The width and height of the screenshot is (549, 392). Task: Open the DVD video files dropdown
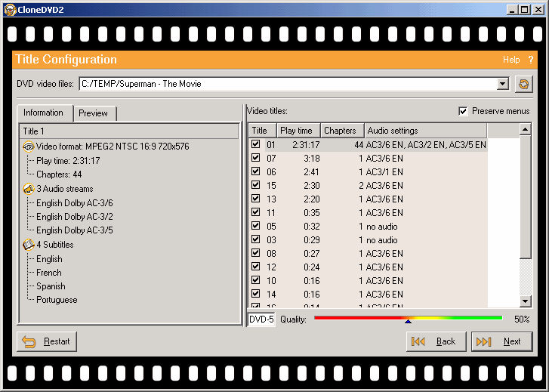click(504, 85)
